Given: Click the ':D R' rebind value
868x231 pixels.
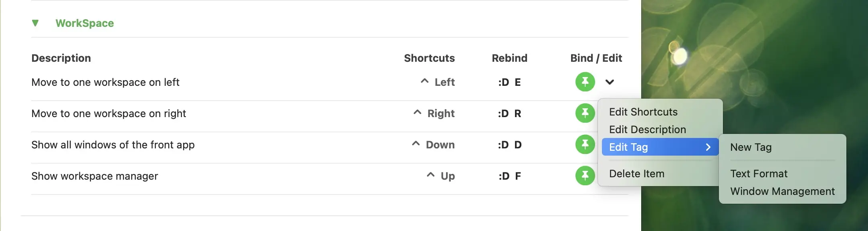Looking at the screenshot, I should tap(509, 113).
